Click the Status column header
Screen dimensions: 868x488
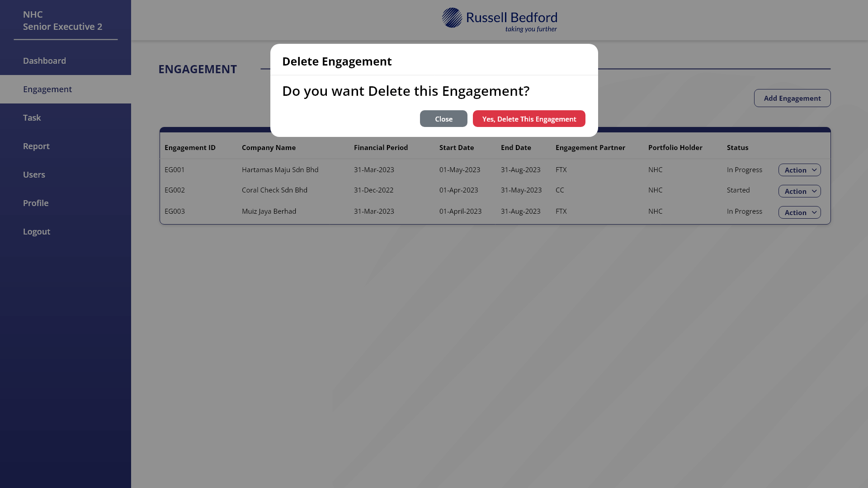737,147
